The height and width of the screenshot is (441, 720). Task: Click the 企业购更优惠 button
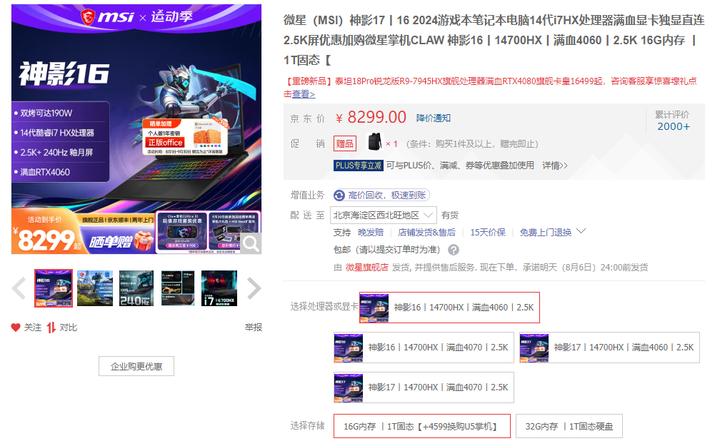[x=136, y=366]
